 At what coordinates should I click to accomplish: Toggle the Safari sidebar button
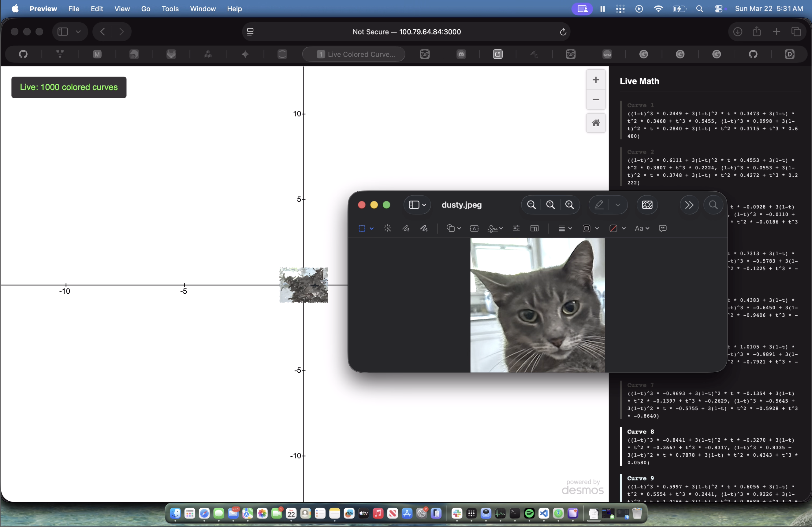(63, 32)
